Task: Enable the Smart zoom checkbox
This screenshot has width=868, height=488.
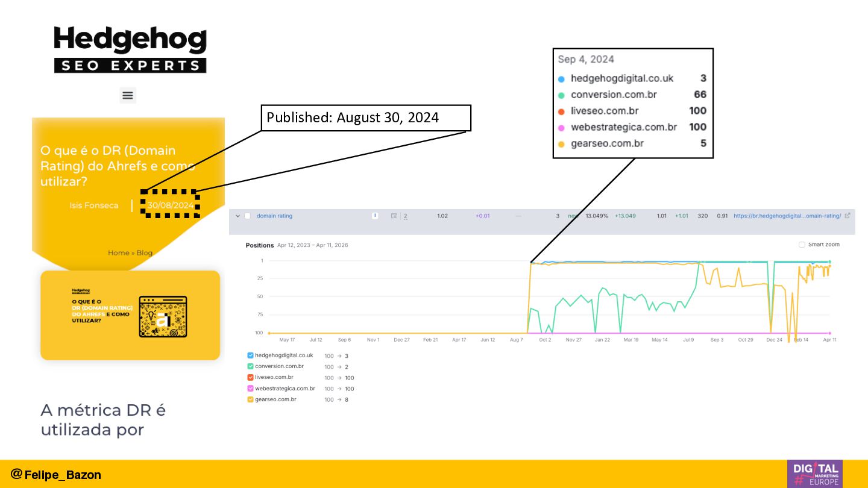Action: pyautogui.click(x=802, y=245)
